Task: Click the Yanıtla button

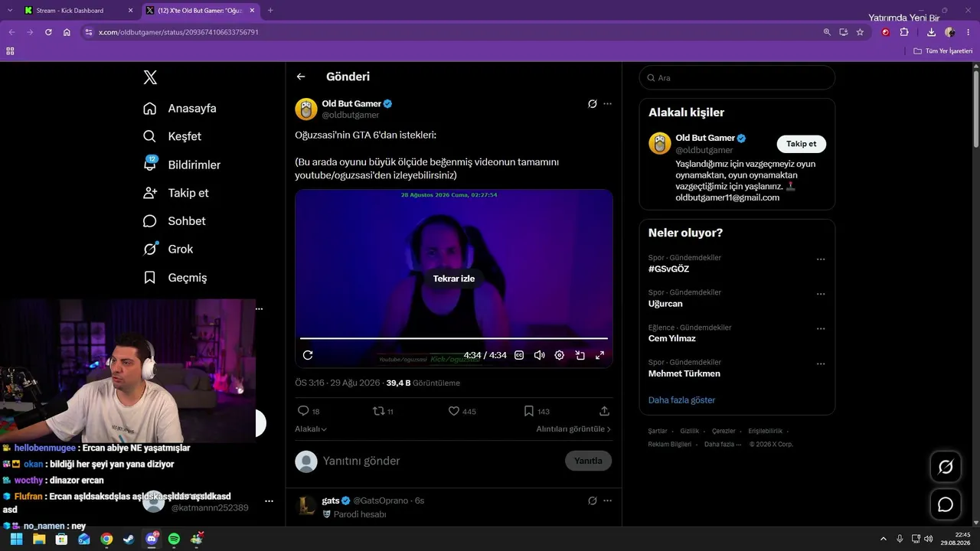Action: pyautogui.click(x=588, y=461)
